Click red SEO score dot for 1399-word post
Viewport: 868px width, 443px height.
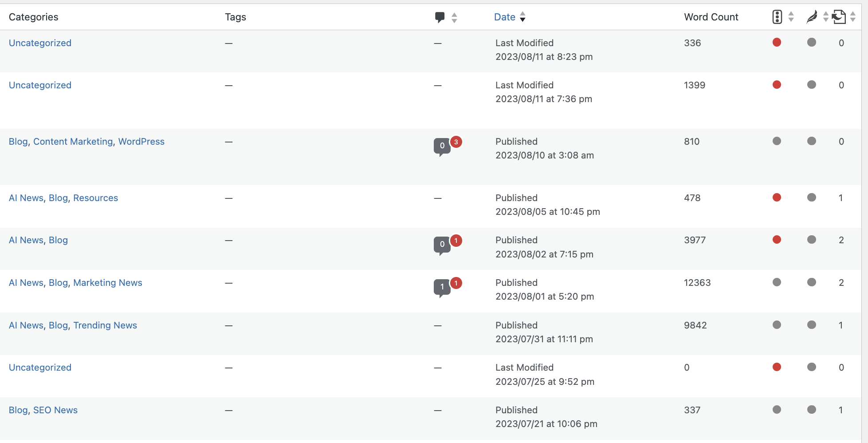777,85
